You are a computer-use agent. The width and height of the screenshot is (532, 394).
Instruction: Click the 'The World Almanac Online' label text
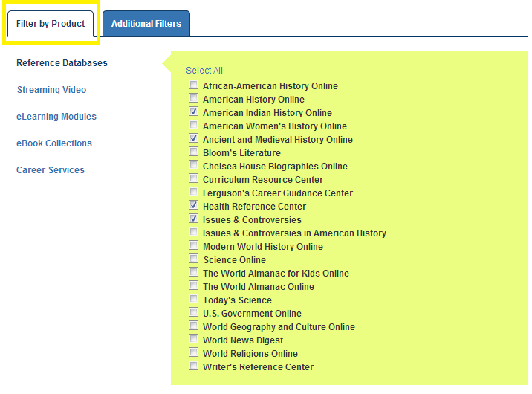click(x=259, y=287)
